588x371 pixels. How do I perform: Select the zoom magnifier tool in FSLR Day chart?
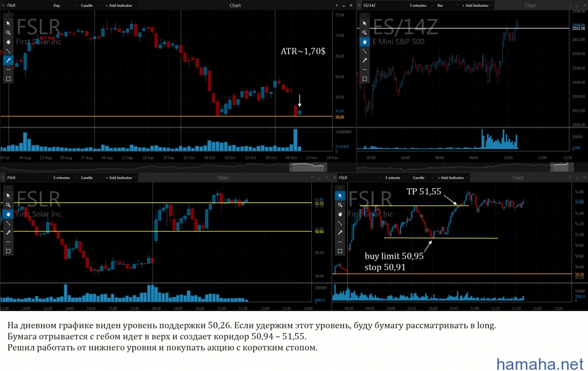point(8,33)
